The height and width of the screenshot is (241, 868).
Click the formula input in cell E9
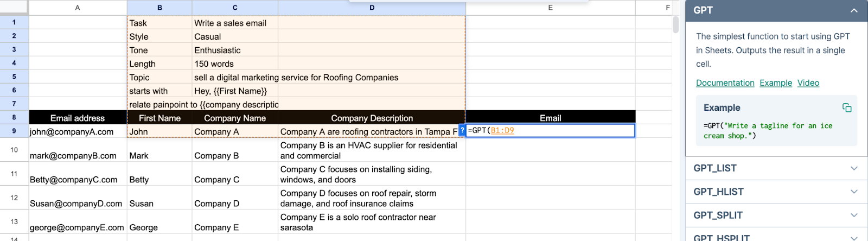550,131
